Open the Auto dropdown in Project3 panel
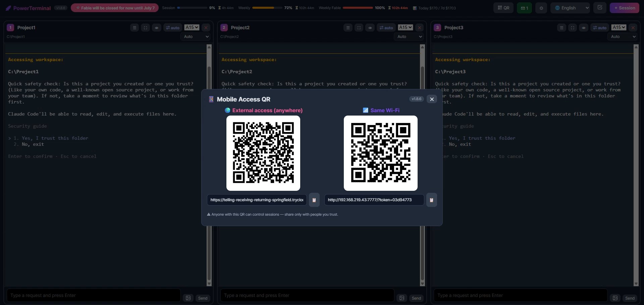 click(622, 37)
